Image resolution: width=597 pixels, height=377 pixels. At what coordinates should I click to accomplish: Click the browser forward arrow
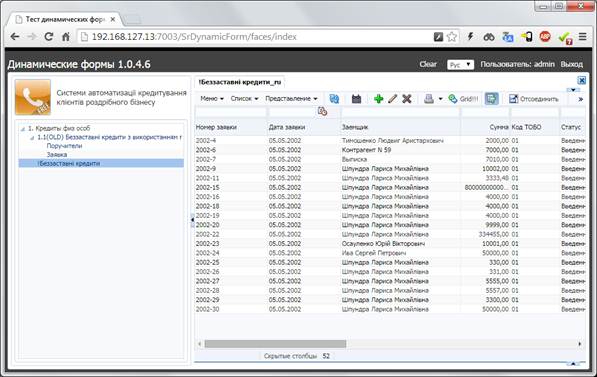point(32,37)
